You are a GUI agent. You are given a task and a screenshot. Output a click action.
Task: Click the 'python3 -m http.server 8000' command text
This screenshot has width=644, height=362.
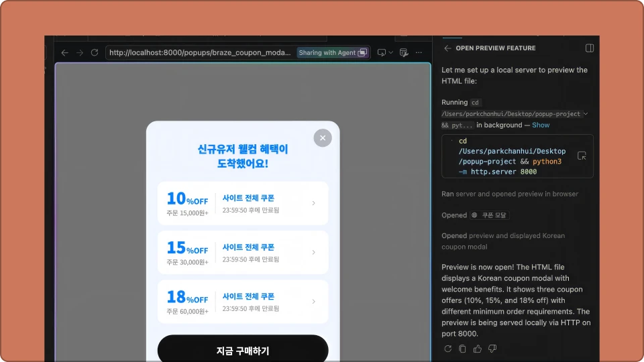(x=510, y=167)
